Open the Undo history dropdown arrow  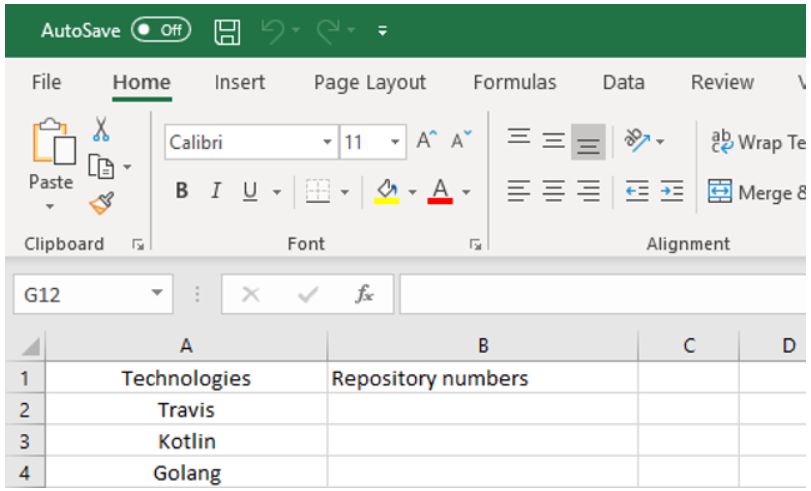(x=296, y=31)
